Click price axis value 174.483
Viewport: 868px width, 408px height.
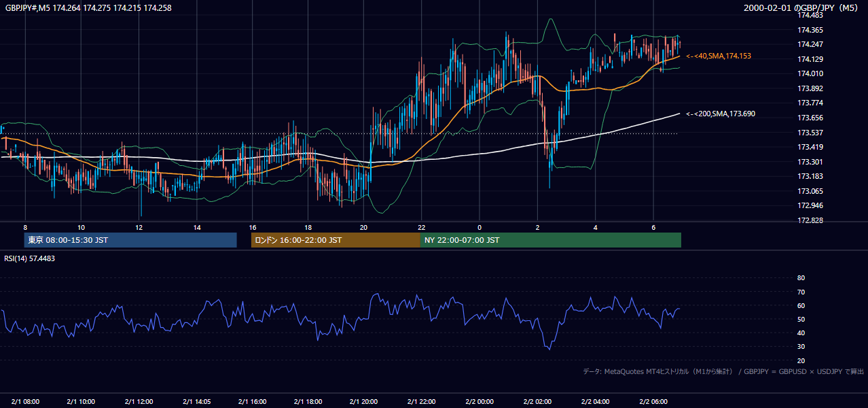(x=810, y=15)
